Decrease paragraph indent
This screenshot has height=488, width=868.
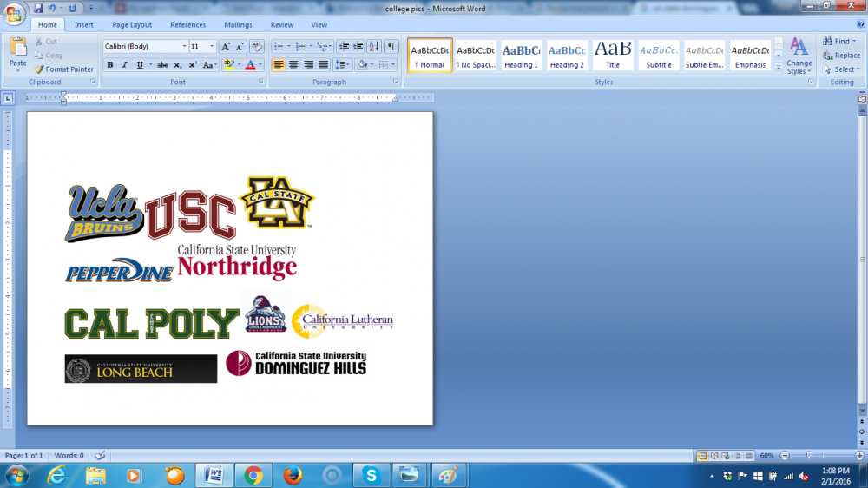pos(344,47)
